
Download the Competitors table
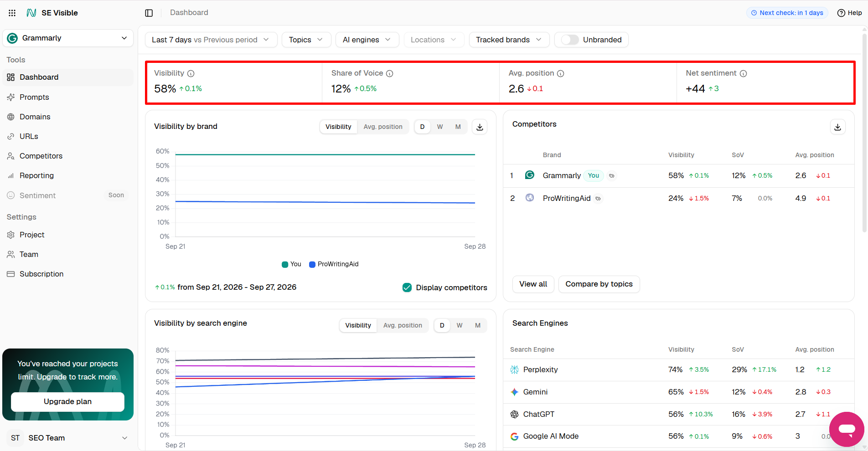click(x=837, y=127)
